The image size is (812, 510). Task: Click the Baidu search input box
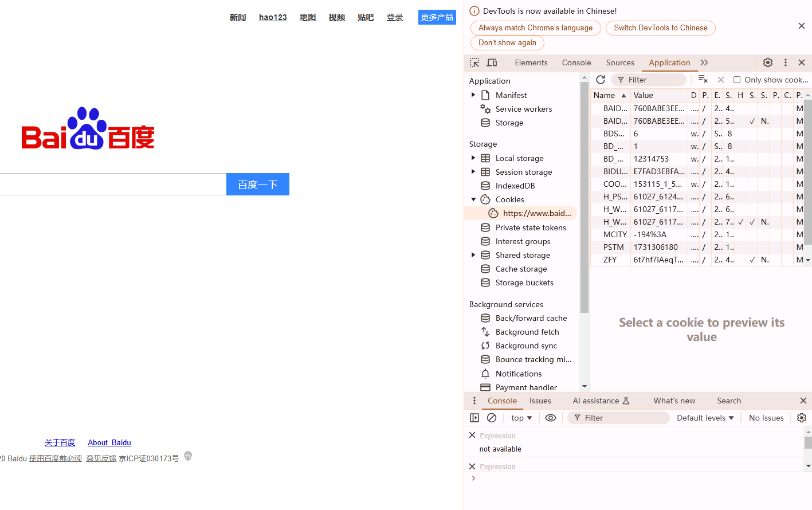pos(113,185)
